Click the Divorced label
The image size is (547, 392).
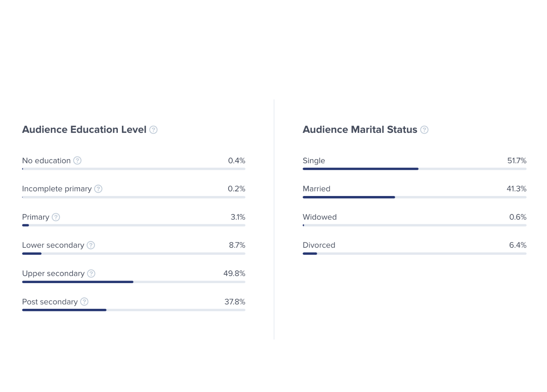pyautogui.click(x=319, y=245)
